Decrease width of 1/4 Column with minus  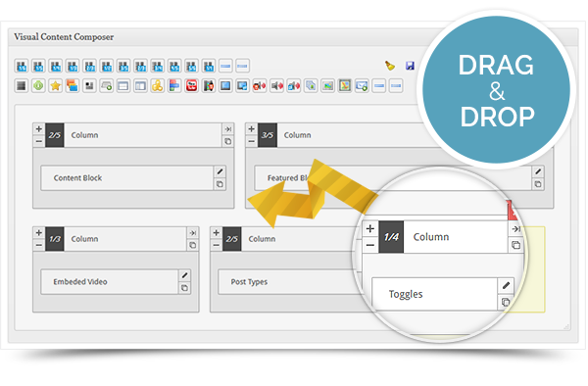pyautogui.click(x=370, y=245)
